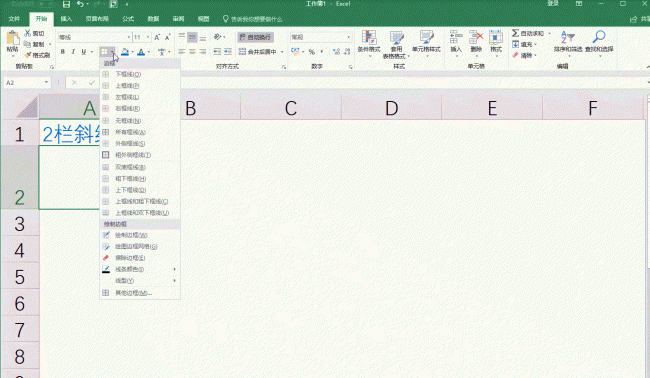Increase font size with large A
The image size is (650, 378).
click(157, 37)
